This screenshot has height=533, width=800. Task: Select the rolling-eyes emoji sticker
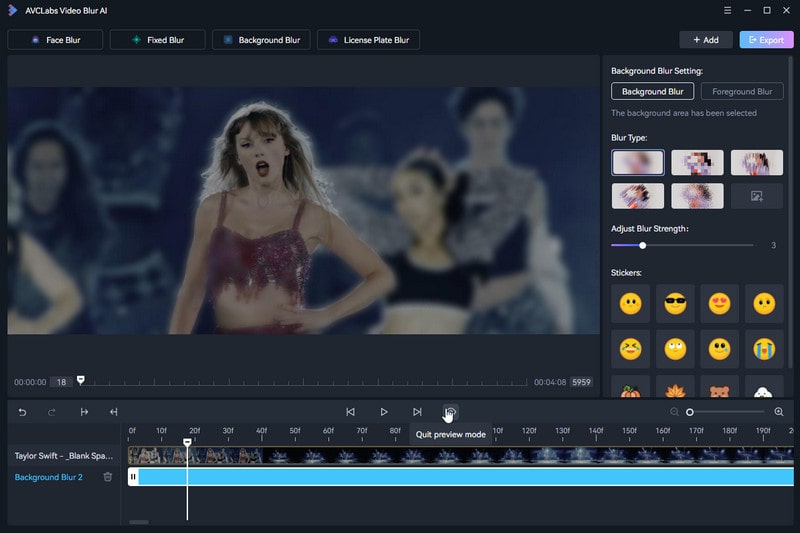pos(675,349)
